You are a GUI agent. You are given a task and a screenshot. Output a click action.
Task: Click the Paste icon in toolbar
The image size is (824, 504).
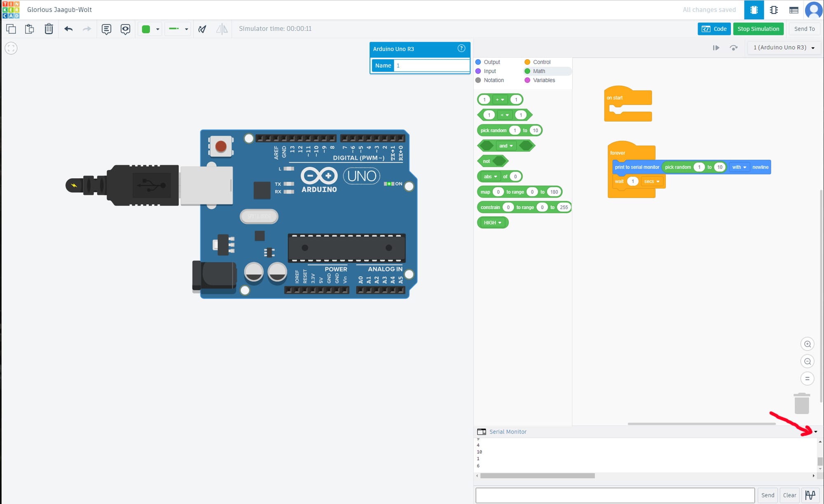coord(30,29)
